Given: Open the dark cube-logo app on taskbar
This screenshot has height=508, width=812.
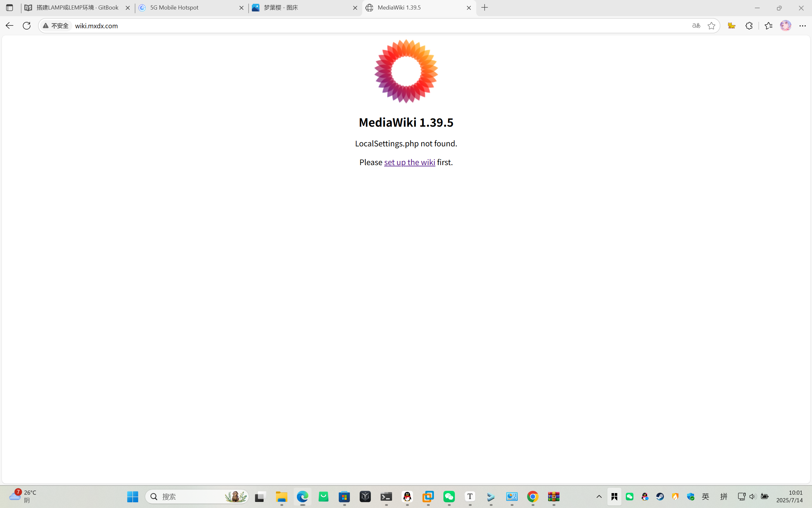Looking at the screenshot, I should point(365,497).
